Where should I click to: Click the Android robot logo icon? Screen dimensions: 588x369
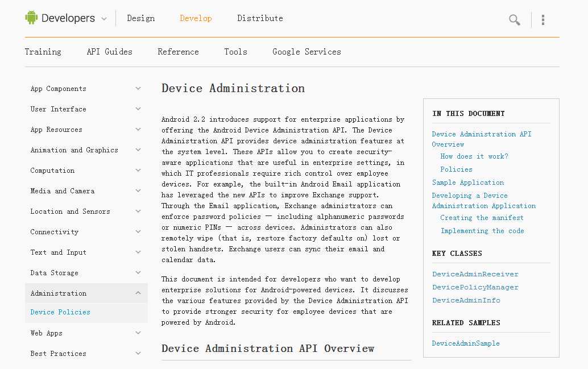[x=31, y=18]
